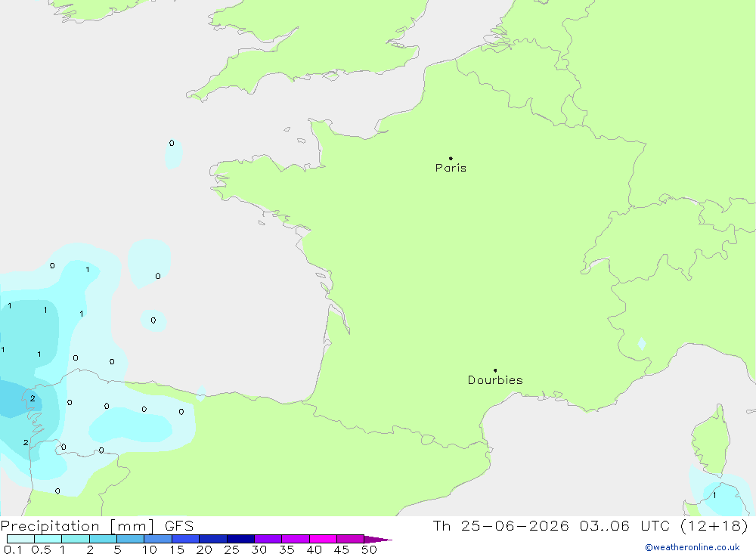Click the 03..06 UTC time text
Screen dimensions: 756x554
(624, 526)
